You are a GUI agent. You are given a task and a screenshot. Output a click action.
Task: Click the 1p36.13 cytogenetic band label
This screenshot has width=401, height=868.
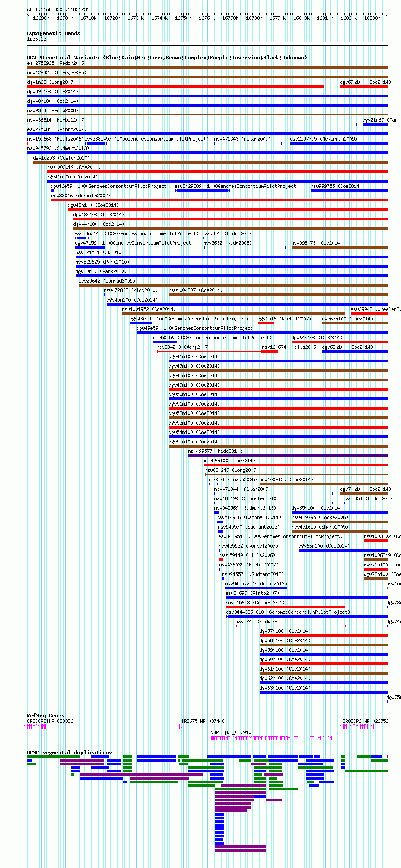[36, 39]
